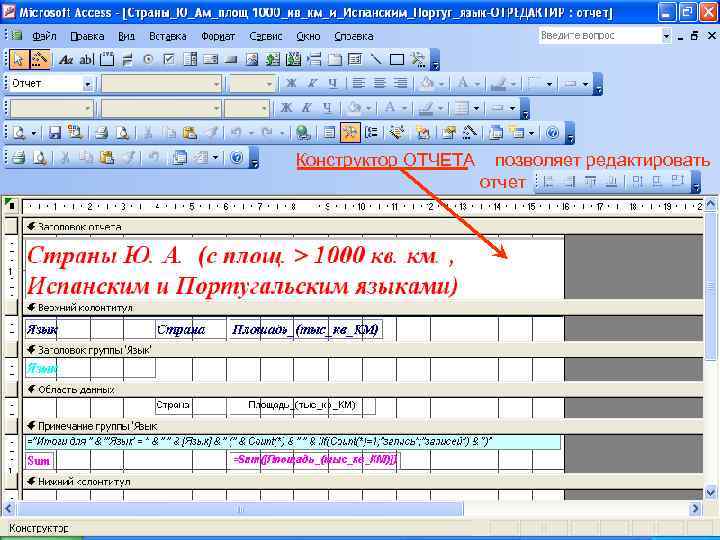Click the Help question-mark icon on design toolbar
720x540 pixels.
click(x=552, y=133)
